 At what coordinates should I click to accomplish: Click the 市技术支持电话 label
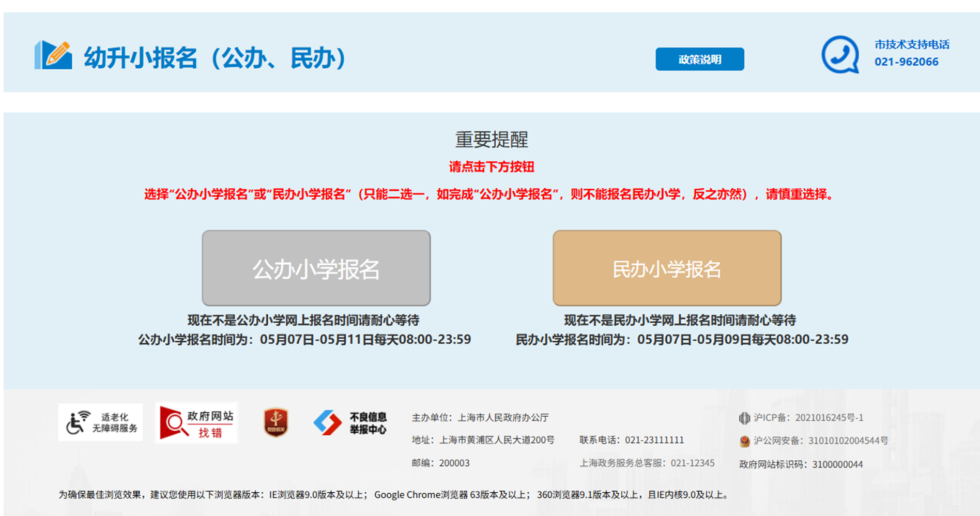[912, 44]
